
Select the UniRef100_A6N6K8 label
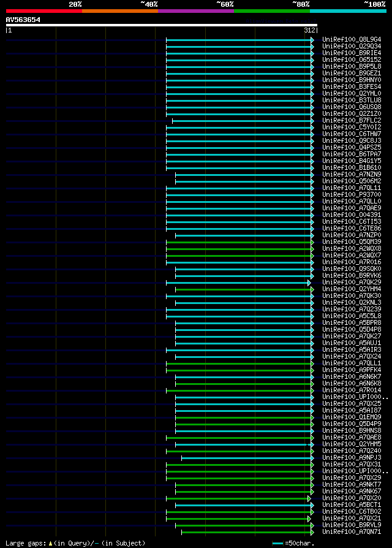click(352, 383)
